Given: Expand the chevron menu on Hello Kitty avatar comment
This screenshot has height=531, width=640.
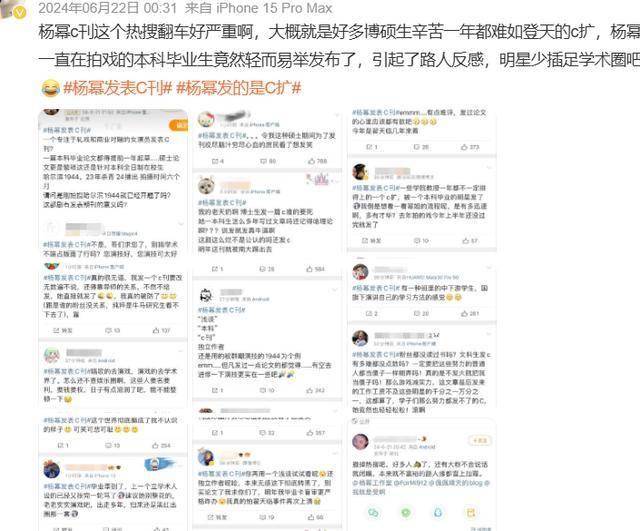Looking at the screenshot, I should pyautogui.click(x=336, y=116).
